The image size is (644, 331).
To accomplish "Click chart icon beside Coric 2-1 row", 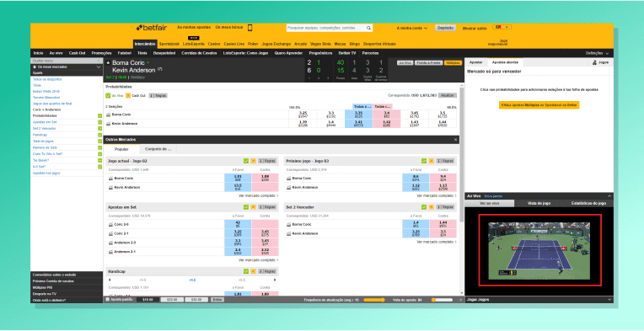I will (x=110, y=233).
